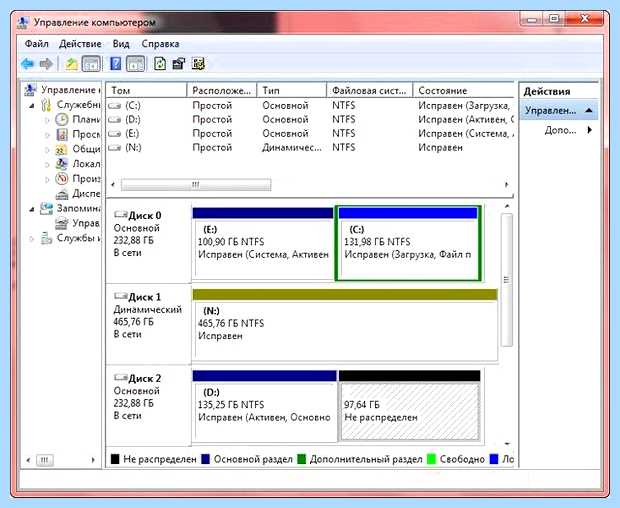
Task: Sort by the Файловая система column header
Action: 370,91
